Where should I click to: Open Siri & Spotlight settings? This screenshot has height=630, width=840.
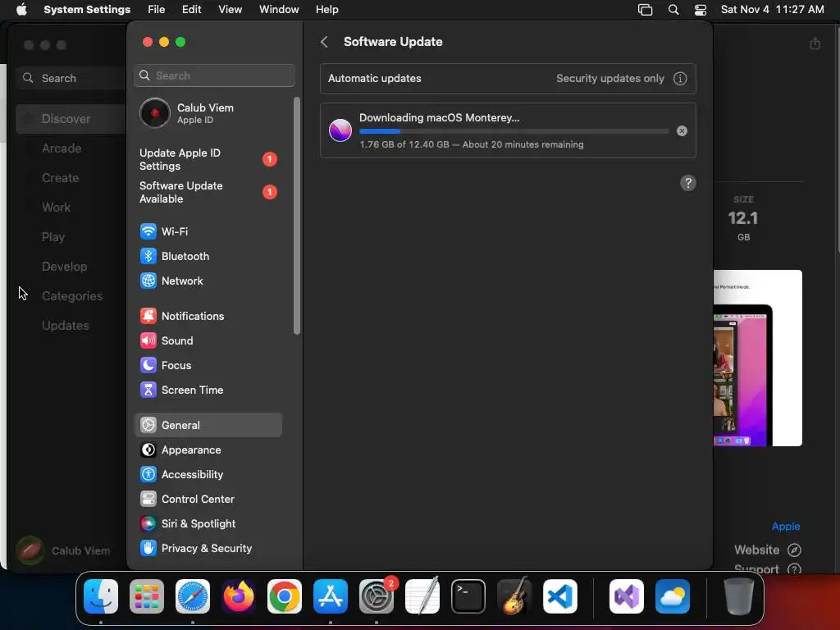tap(208, 524)
